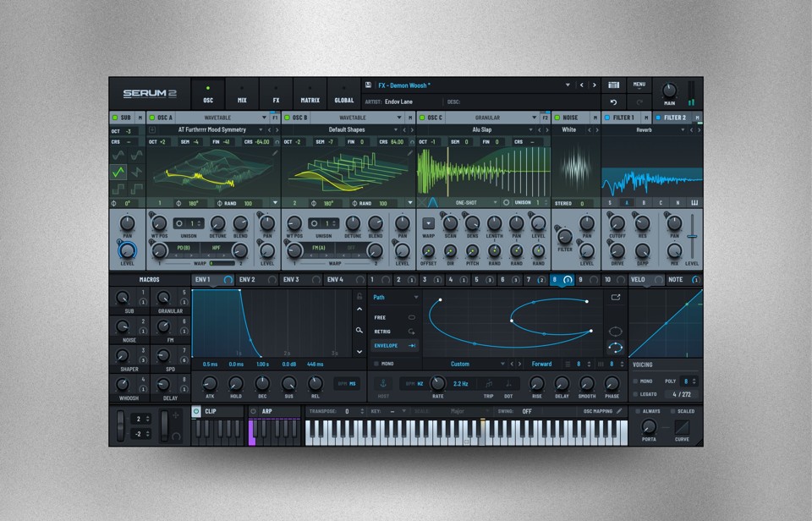Open the OSC C GRANULAR type dropdown
The width and height of the screenshot is (812, 521).
(534, 118)
